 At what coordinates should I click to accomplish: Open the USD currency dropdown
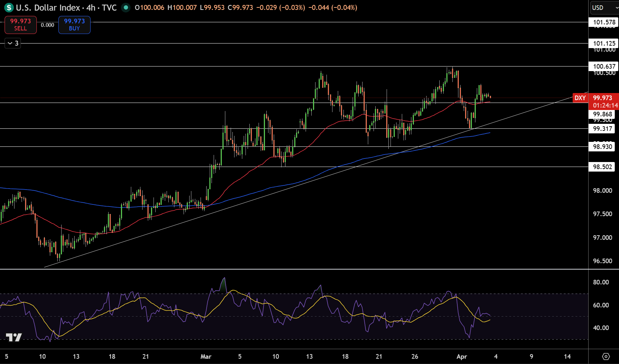click(x=604, y=7)
